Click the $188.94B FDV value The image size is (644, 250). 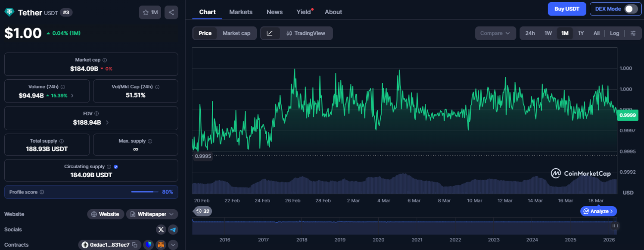[87, 122]
